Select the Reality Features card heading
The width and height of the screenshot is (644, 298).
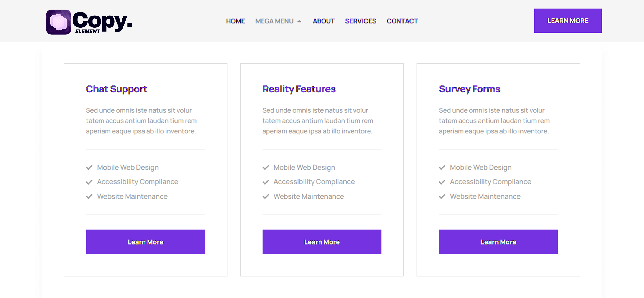click(x=299, y=89)
